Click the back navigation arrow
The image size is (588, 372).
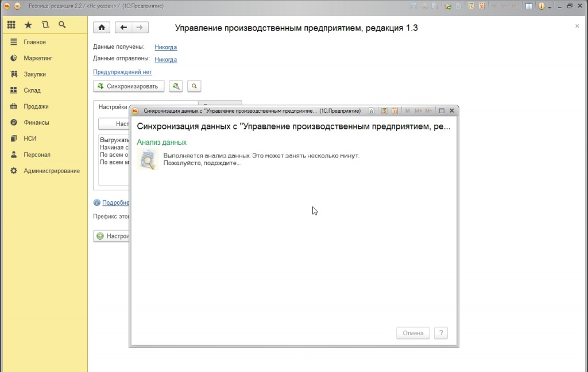click(x=123, y=28)
